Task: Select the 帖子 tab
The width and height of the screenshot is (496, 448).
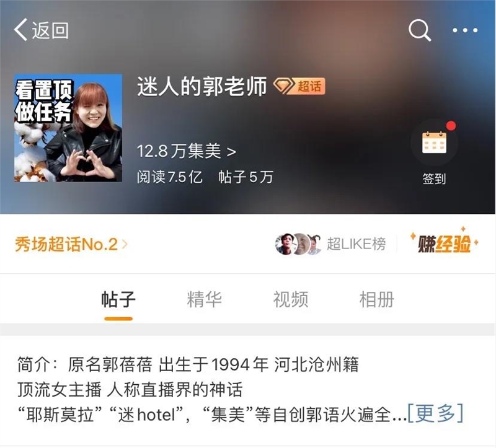Action: [x=118, y=299]
